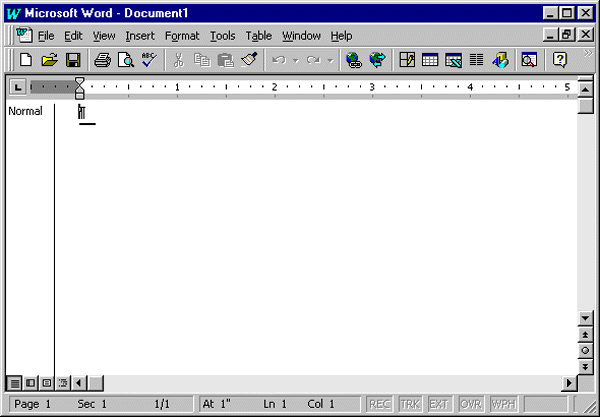
Task: Click Select Browse Object circle button
Action: [585, 350]
